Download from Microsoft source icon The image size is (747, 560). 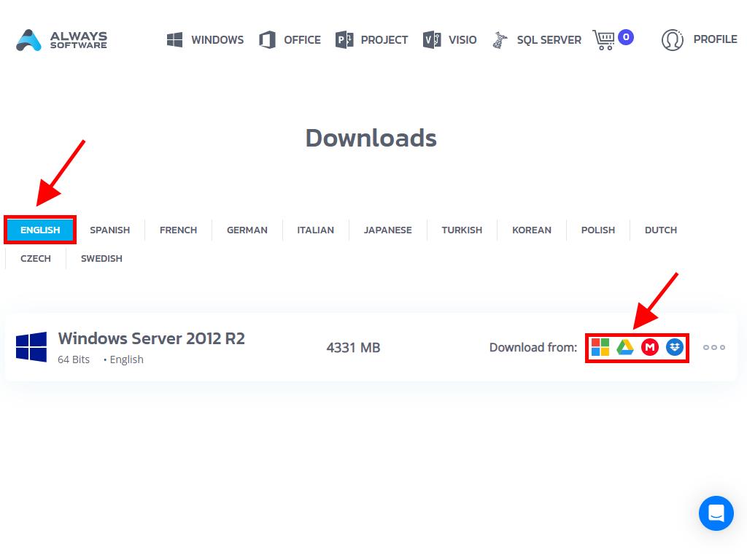600,347
